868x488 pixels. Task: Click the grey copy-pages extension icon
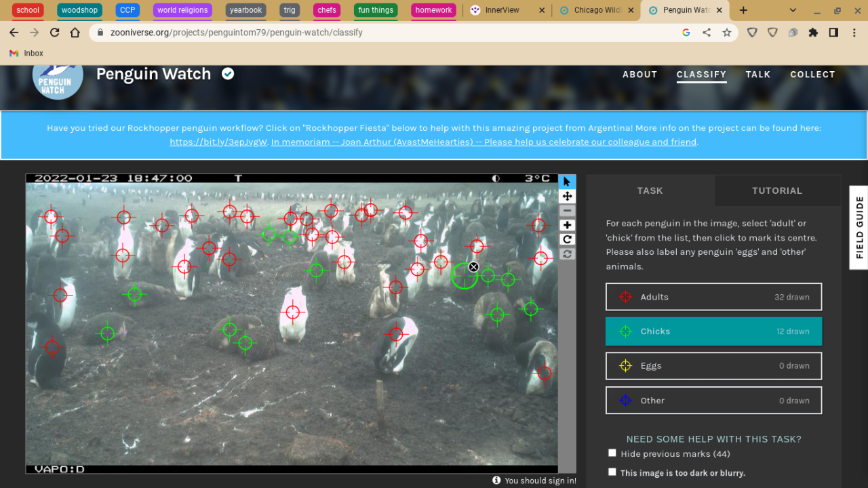pos(793,33)
